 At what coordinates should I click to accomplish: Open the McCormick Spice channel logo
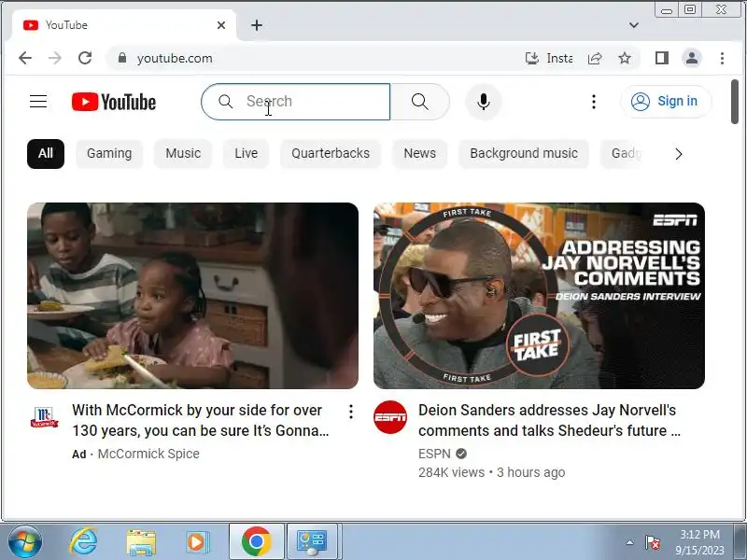point(44,417)
